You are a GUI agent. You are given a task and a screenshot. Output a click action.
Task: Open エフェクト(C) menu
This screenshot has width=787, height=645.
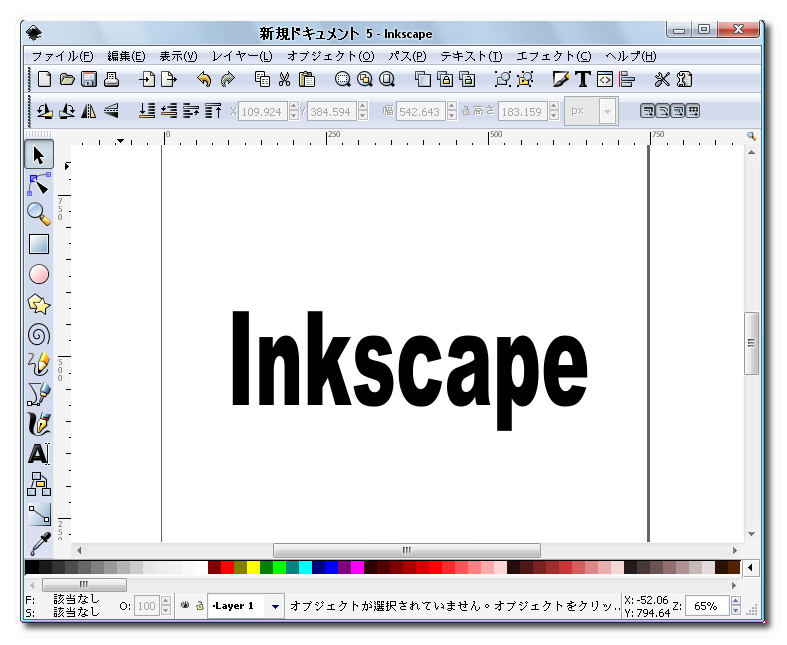[x=554, y=56]
